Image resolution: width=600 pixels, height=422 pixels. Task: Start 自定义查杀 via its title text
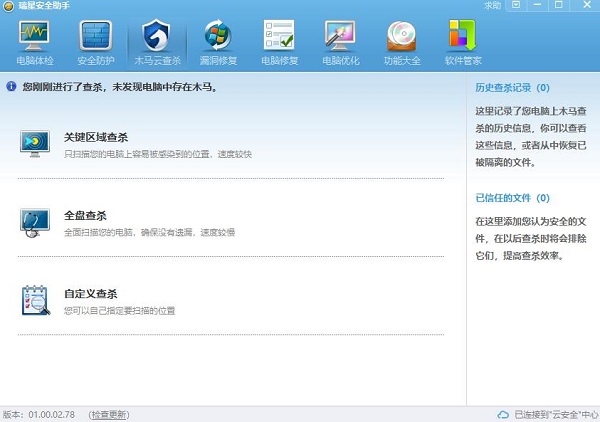click(x=91, y=293)
